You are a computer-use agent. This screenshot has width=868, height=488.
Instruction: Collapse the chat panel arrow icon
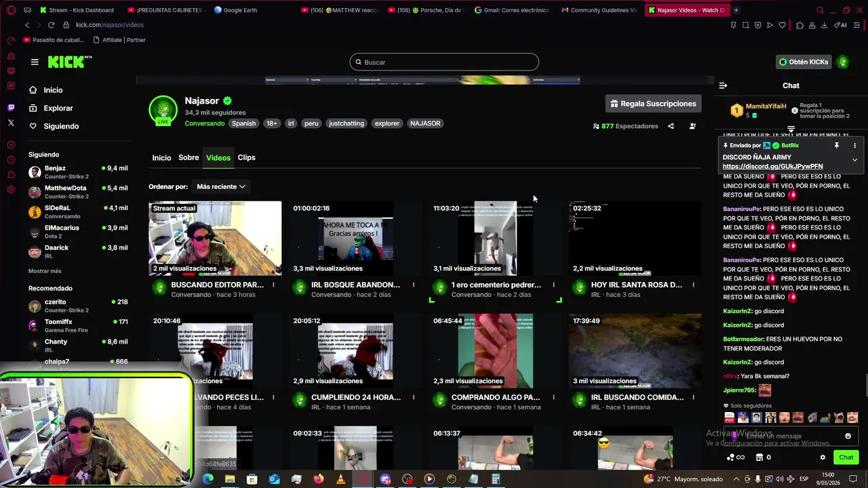[723, 85]
